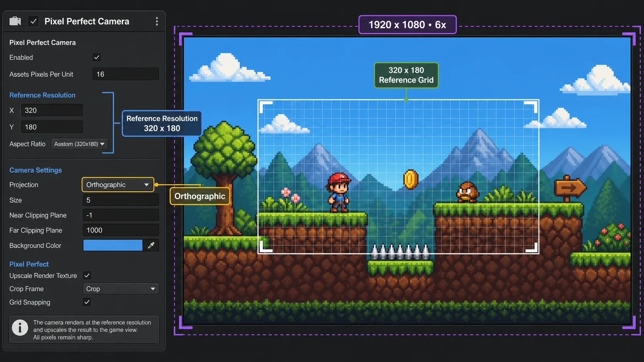644x362 pixels.
Task: Toggle the Upscale Render Texture checkbox
Action: (x=87, y=275)
